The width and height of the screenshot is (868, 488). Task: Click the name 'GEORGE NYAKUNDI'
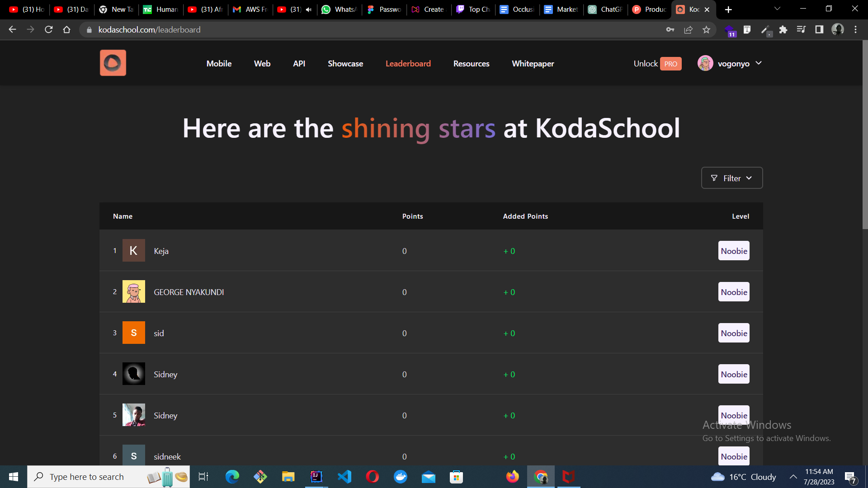pyautogui.click(x=189, y=292)
